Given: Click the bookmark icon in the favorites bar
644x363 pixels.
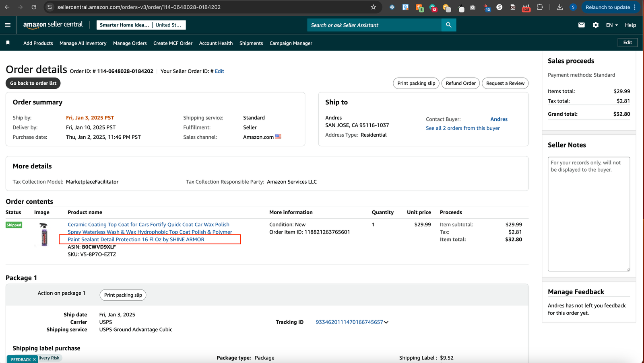Looking at the screenshot, I should [x=8, y=43].
